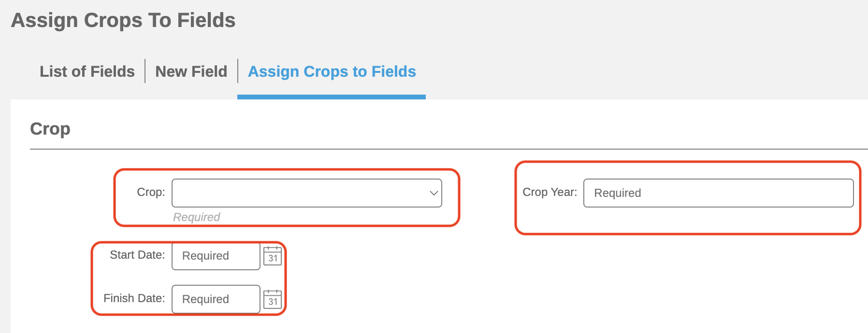Click into the Start Date text box
Image resolution: width=868 pixels, height=333 pixels.
[x=216, y=256]
